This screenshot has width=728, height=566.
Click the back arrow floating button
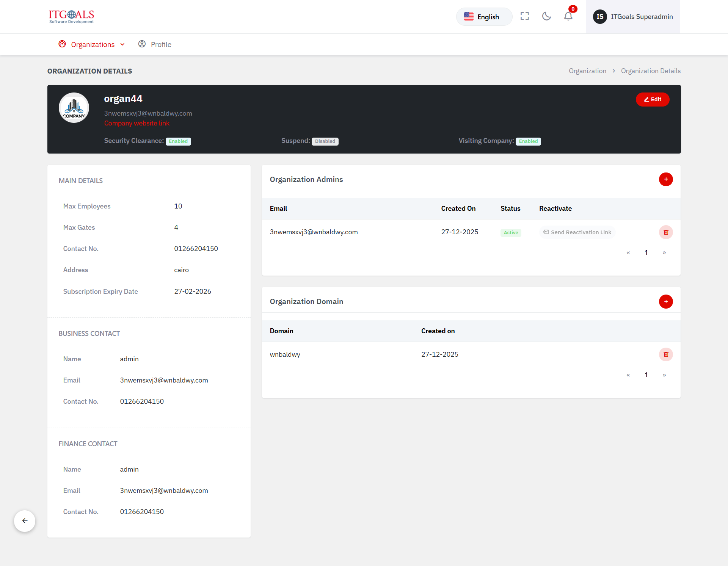pyautogui.click(x=25, y=521)
